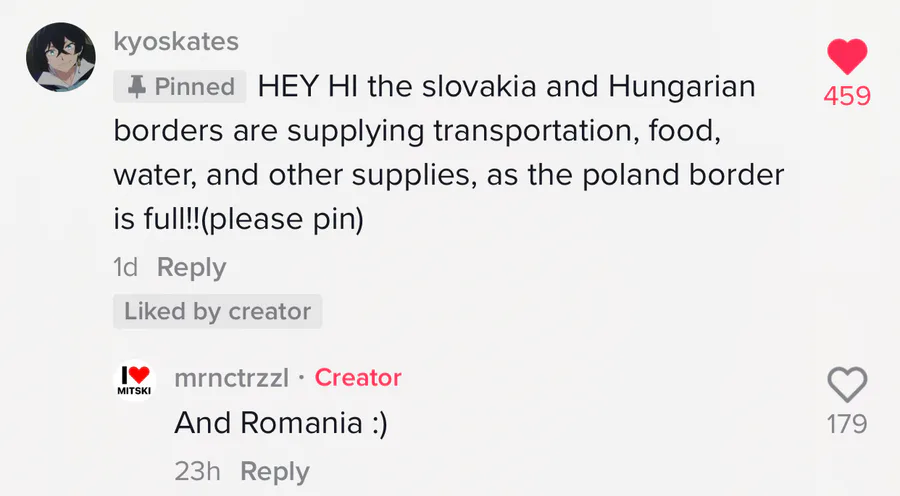The image size is (900, 496).
Task: Click the '1d' comment timestamp
Action: coord(126,267)
